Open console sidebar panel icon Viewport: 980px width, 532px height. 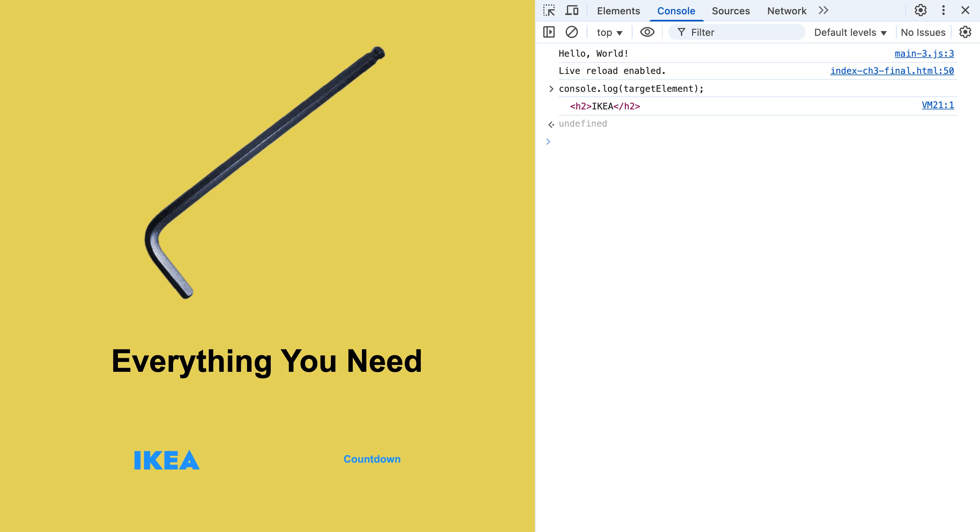pyautogui.click(x=548, y=32)
